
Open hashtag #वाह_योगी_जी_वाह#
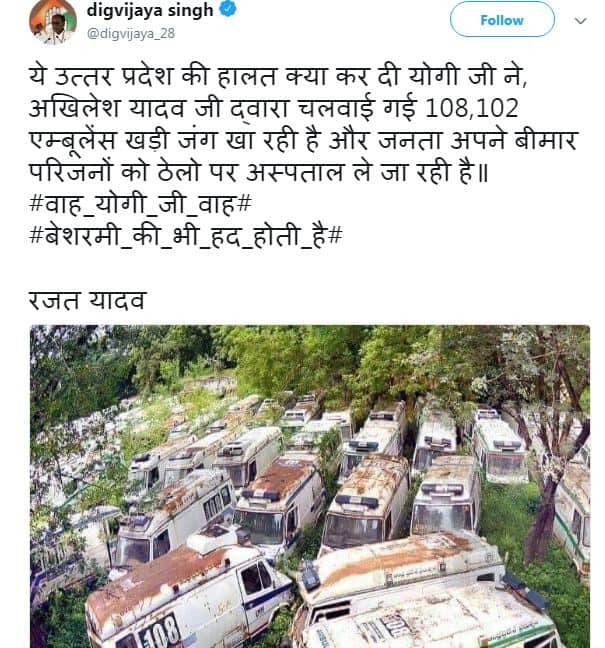click(x=140, y=204)
